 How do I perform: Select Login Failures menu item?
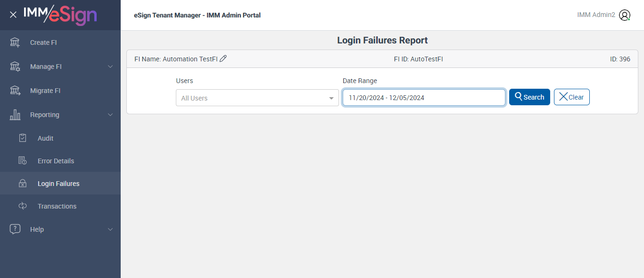click(58, 184)
